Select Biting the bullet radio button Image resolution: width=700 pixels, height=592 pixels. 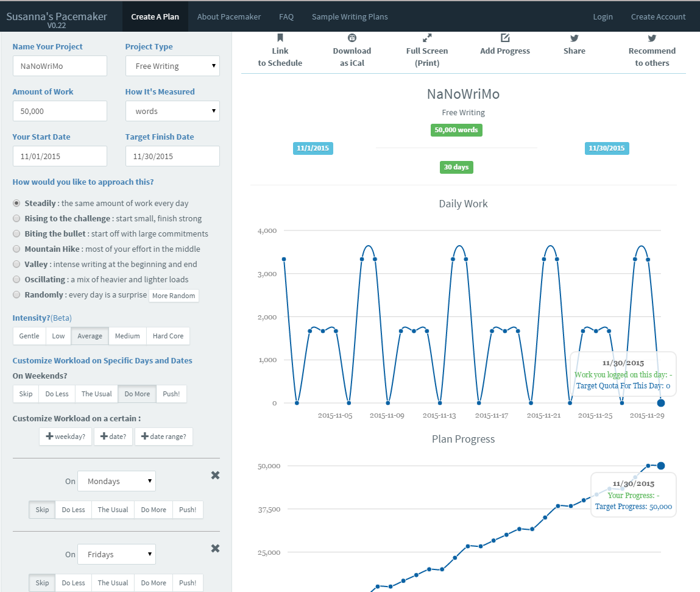point(16,234)
